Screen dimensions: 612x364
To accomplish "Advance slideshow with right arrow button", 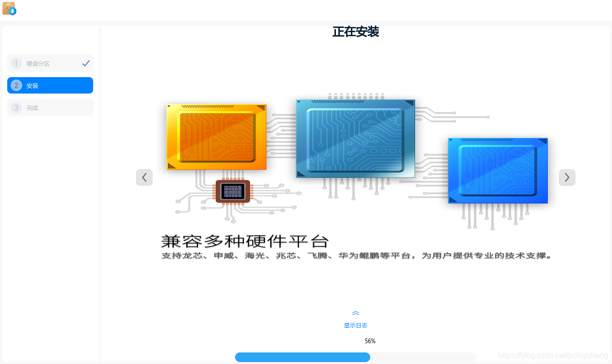I will [567, 177].
